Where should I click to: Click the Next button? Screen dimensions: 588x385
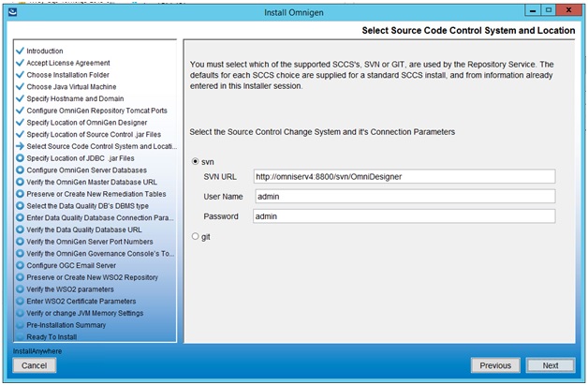click(x=551, y=365)
